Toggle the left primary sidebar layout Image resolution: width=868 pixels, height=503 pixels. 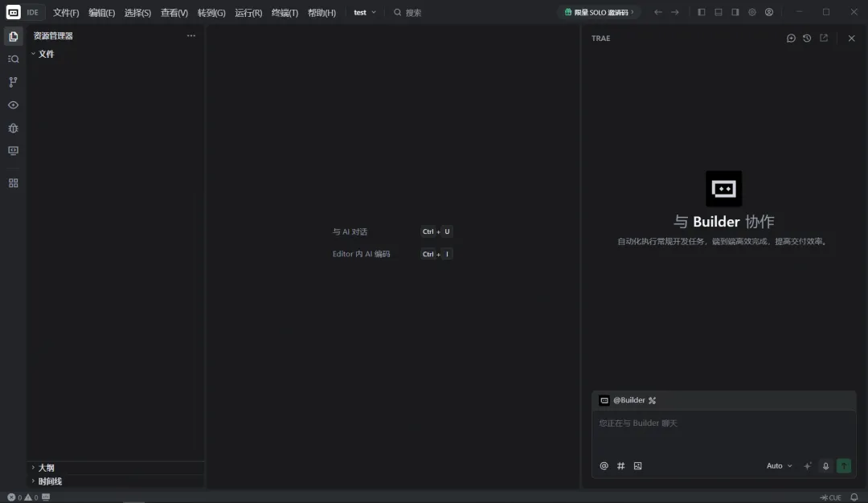pyautogui.click(x=702, y=12)
